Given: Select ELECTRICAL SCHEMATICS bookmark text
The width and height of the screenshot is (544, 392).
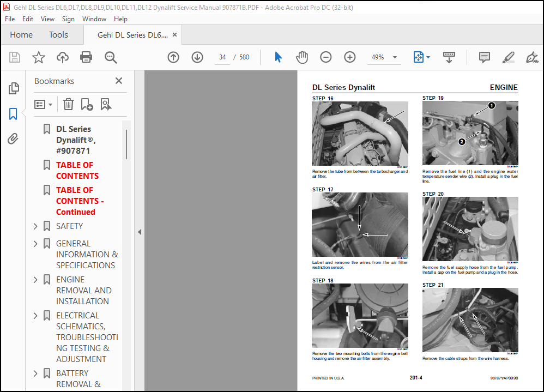Looking at the screenshot, I should (x=87, y=337).
